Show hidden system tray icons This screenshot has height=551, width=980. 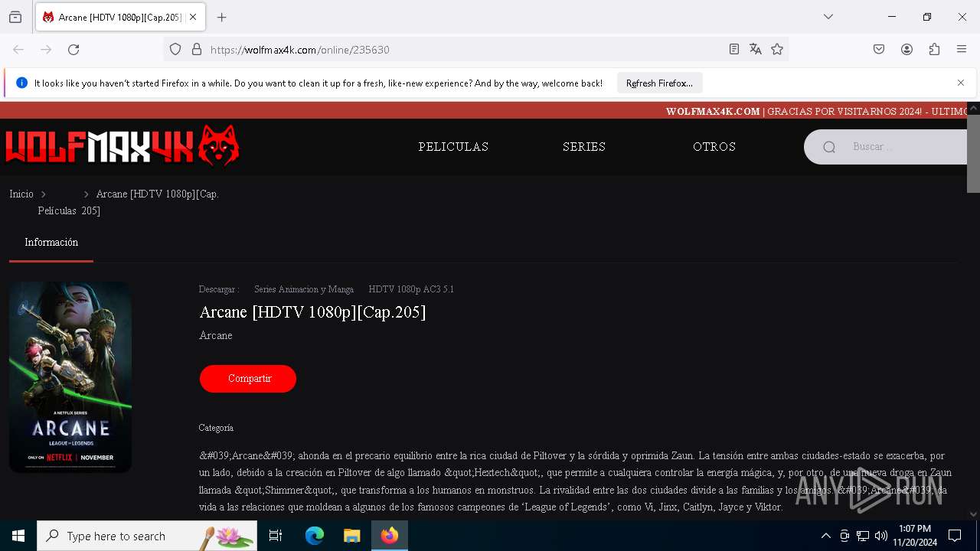pos(825,536)
